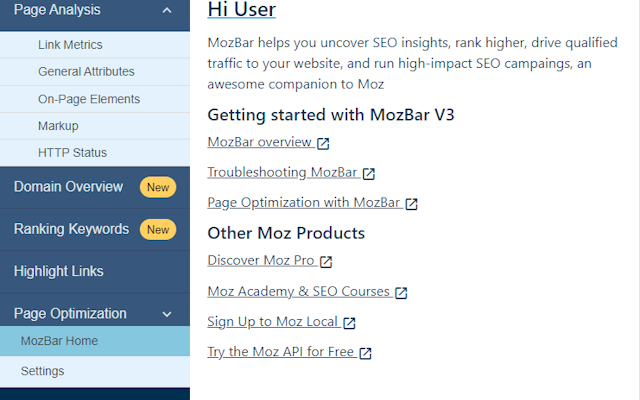640x400 pixels.
Task: Open the MozBar overview link
Action: point(260,142)
